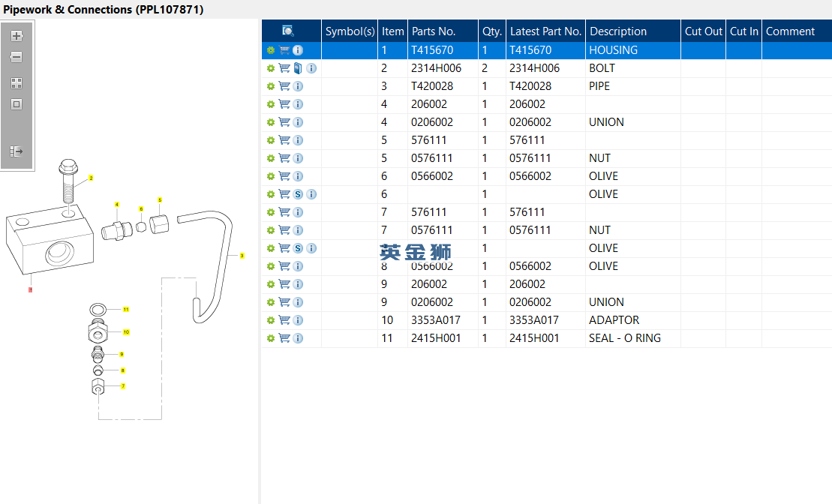This screenshot has height=504, width=832.
Task: Open info for ADAPTOR 3353A017
Action: 298,320
